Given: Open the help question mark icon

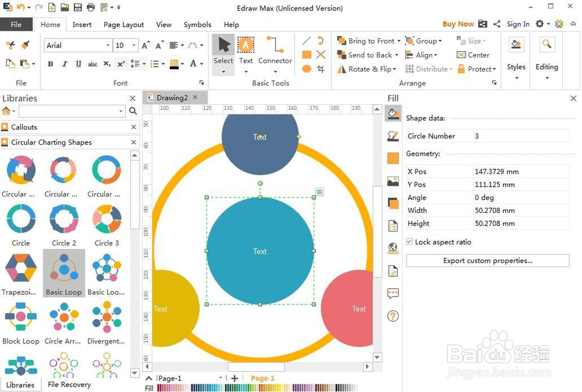Looking at the screenshot, I should pos(393,316).
